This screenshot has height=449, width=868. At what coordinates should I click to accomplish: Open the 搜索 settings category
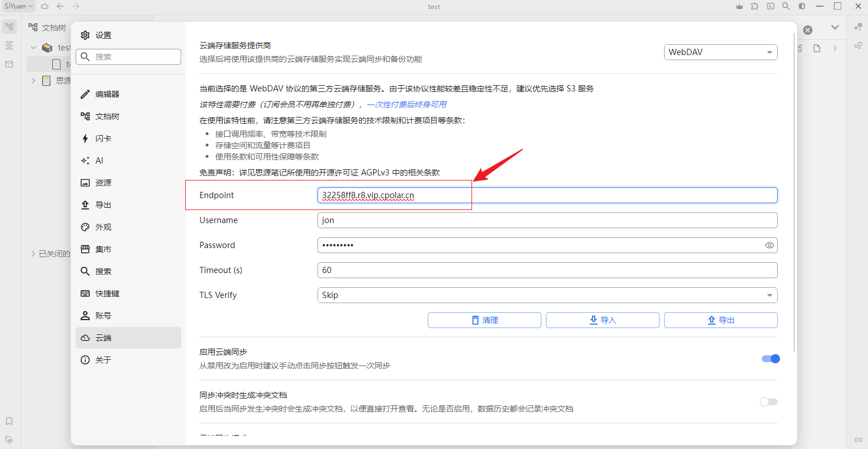[x=128, y=271]
